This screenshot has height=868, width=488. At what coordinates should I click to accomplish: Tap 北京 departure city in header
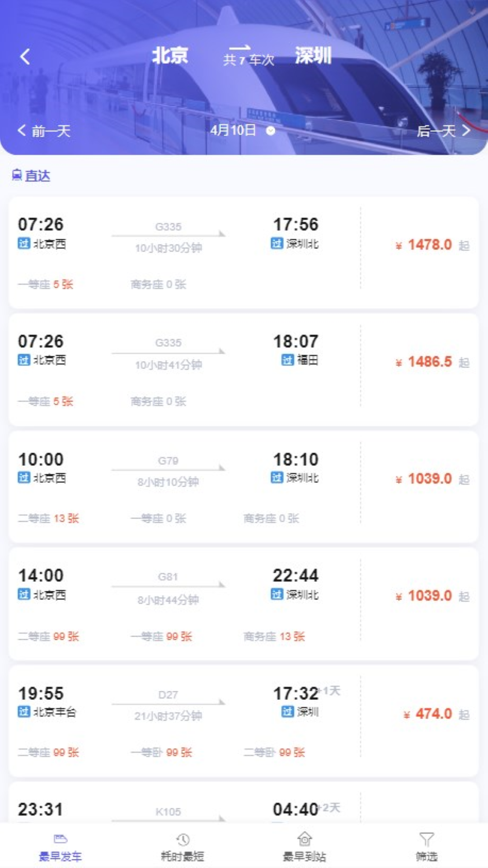coord(170,56)
